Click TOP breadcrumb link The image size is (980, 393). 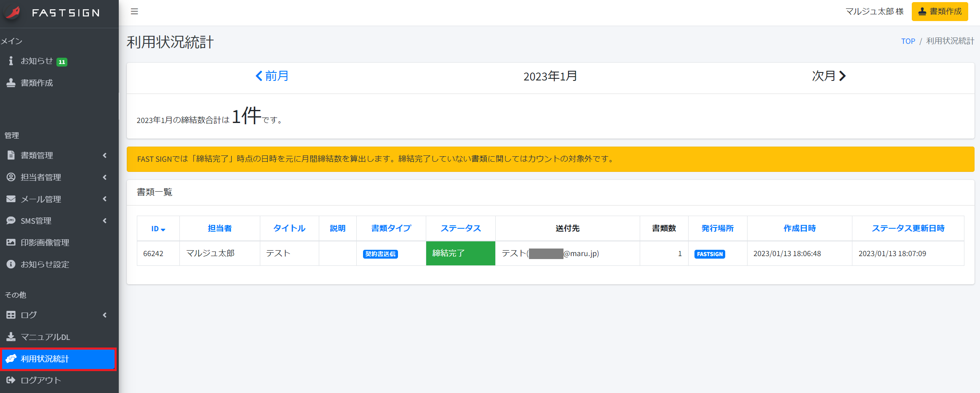908,41
